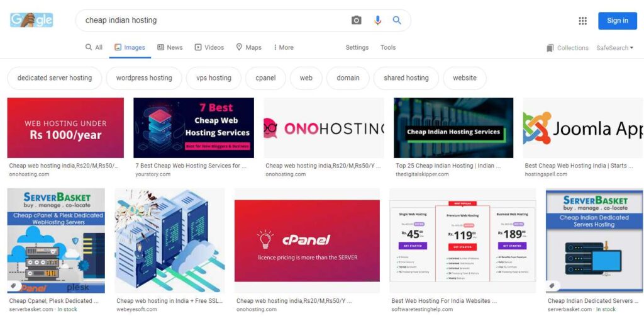Filter by the vps hosting chip

click(214, 77)
